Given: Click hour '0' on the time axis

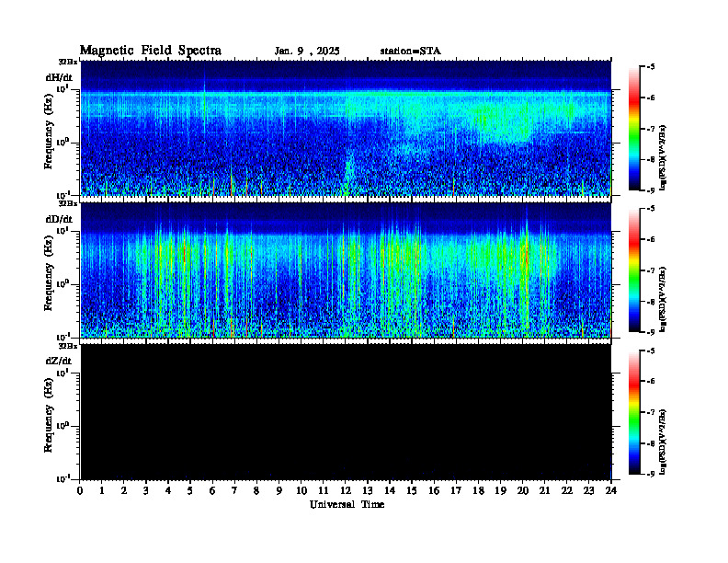Looking at the screenshot, I should click(80, 490).
